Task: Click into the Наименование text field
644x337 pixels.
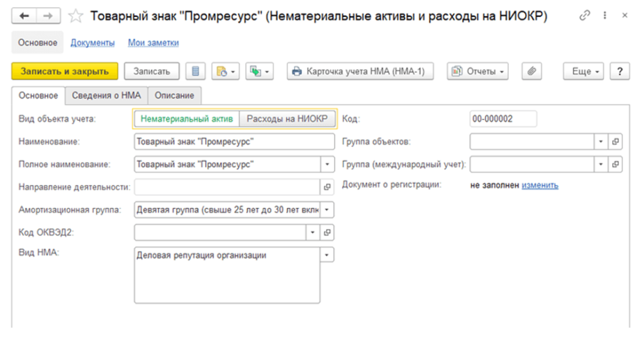Action: pos(234,141)
